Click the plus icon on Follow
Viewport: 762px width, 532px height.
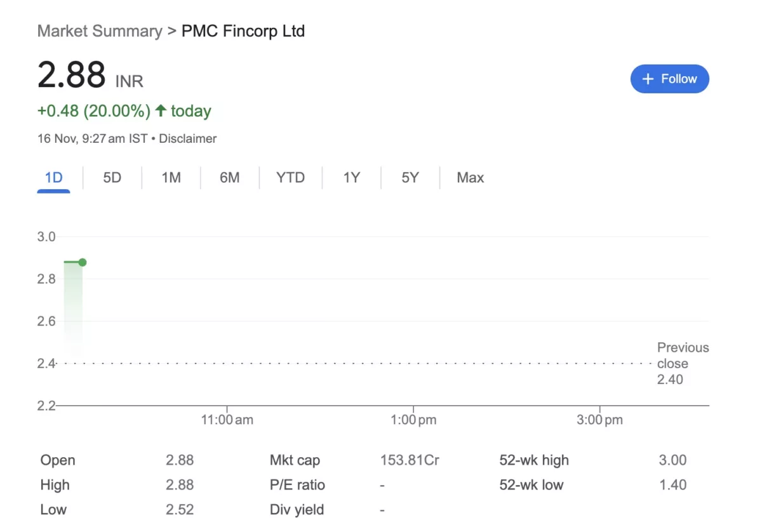[648, 79]
